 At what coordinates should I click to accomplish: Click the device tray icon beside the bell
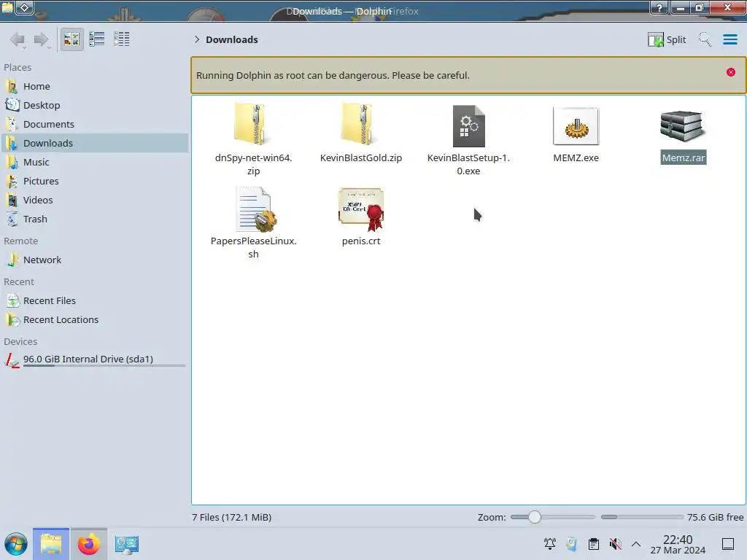click(572, 544)
